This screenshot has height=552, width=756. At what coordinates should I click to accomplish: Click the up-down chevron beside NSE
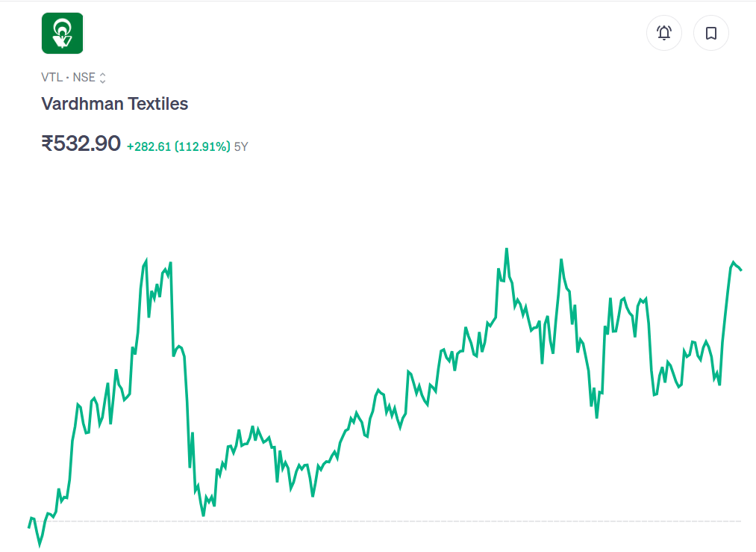(x=103, y=78)
